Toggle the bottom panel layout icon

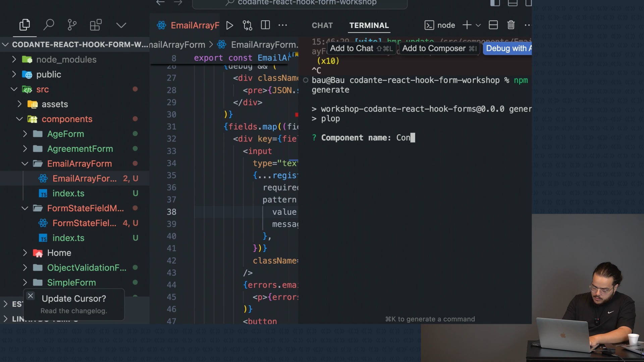(513, 3)
